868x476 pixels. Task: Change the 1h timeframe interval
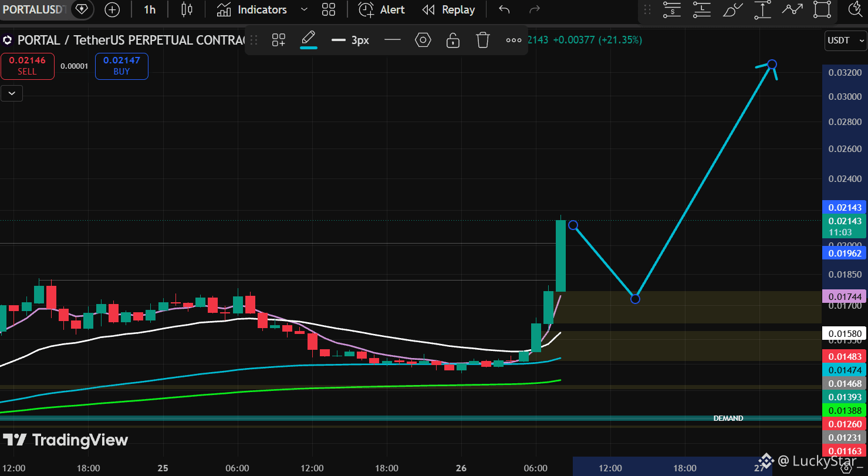click(x=150, y=9)
